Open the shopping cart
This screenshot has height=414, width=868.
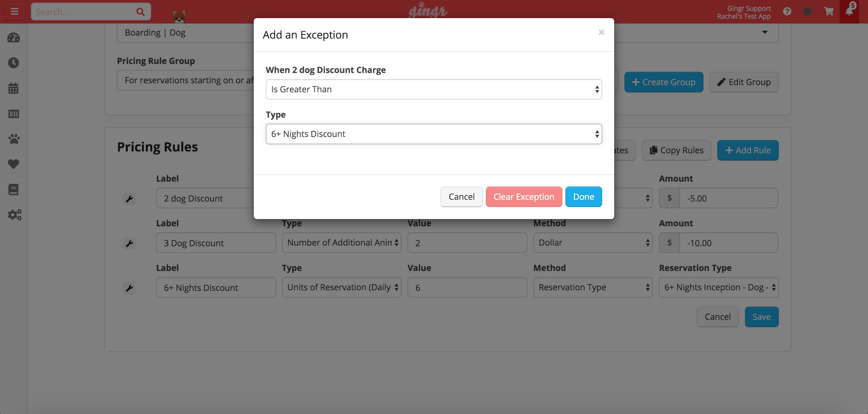829,11
